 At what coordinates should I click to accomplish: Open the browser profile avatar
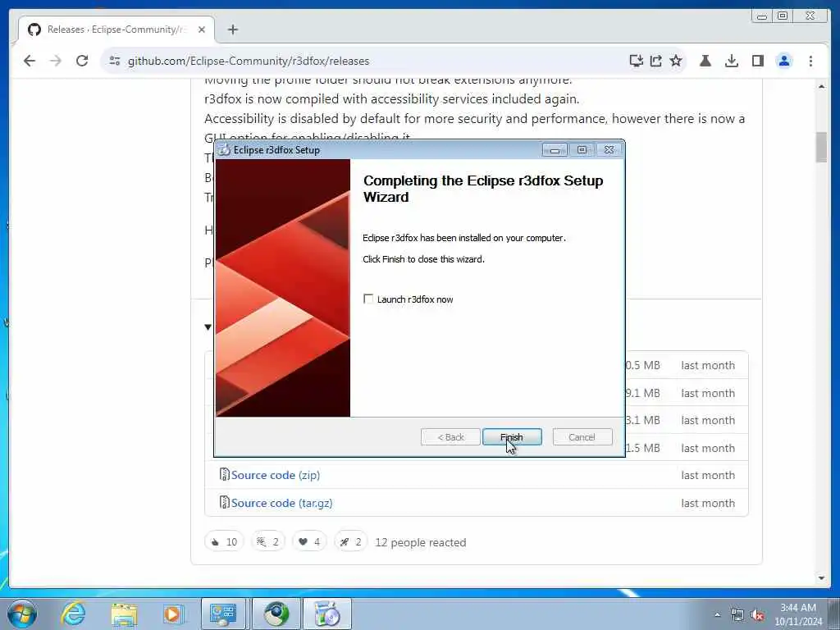point(784,61)
